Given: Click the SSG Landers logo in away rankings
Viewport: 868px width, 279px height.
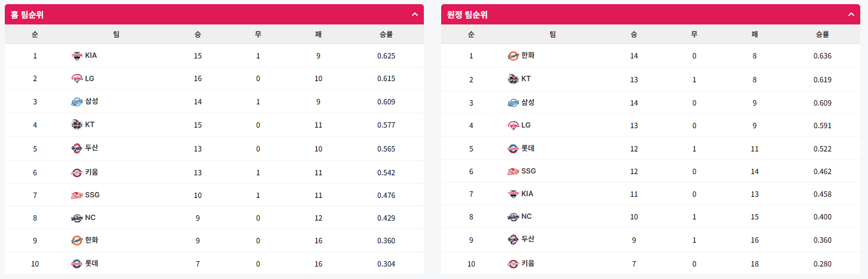Looking at the screenshot, I should (513, 171).
